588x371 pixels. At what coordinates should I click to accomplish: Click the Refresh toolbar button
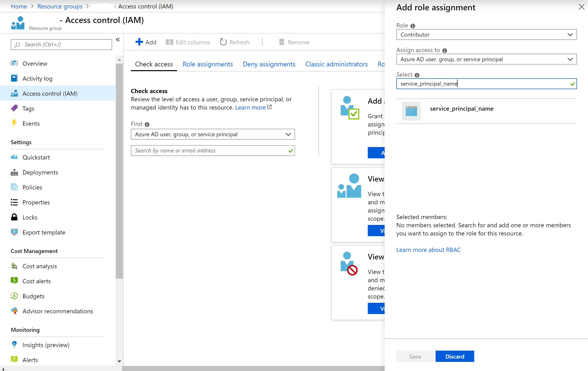point(234,42)
